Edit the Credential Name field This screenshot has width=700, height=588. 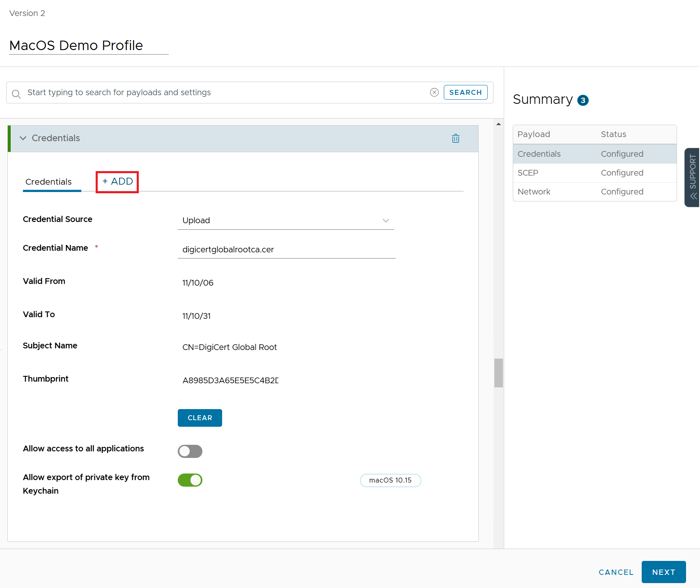tap(287, 249)
